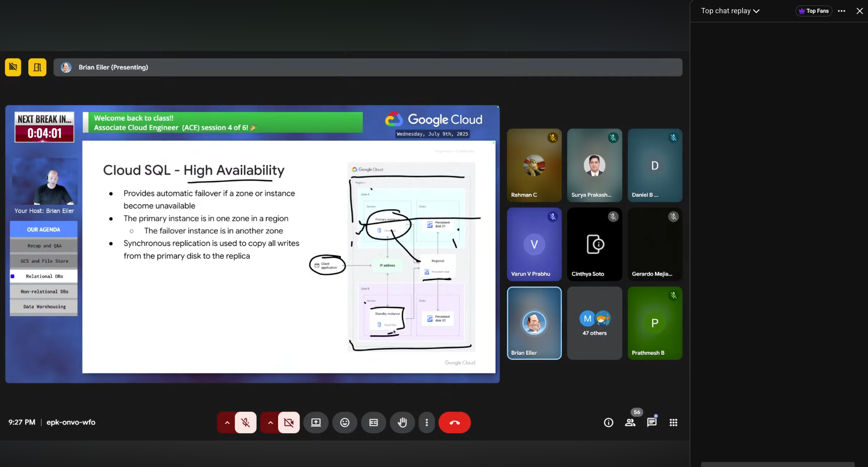Expand the Top chat replay dropdown

[x=730, y=11]
